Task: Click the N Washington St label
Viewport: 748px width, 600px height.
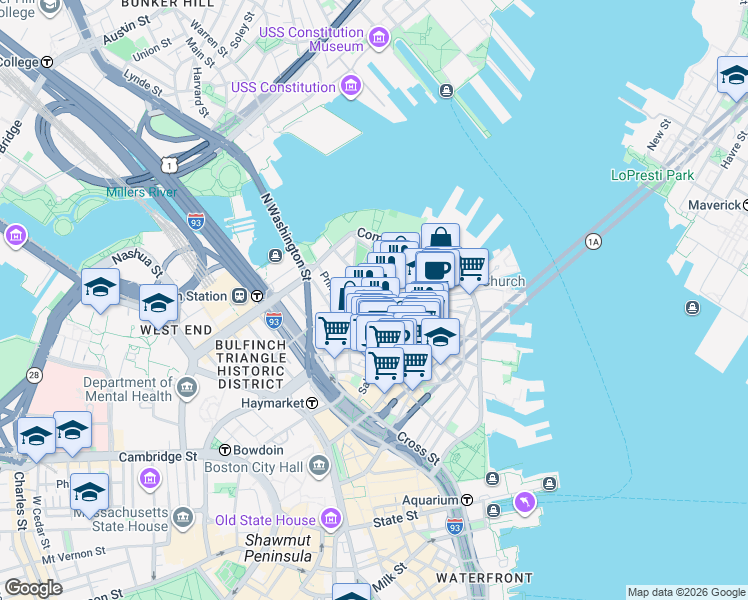Action: [x=286, y=237]
